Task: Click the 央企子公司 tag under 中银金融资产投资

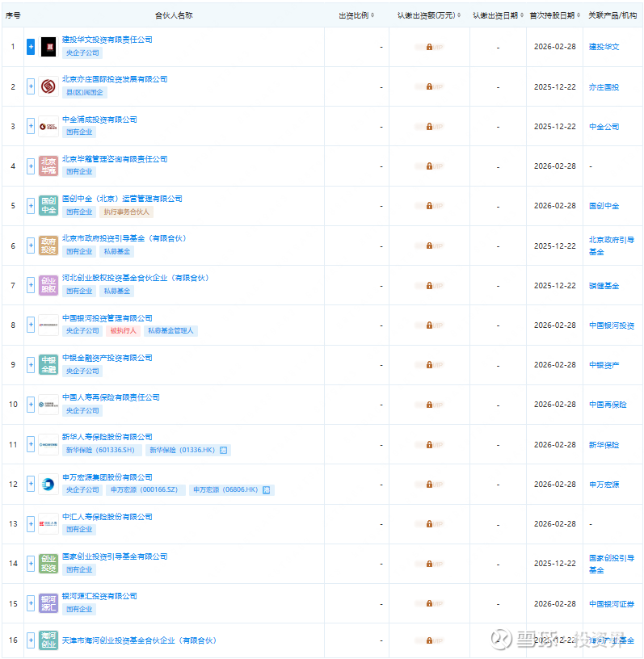Action: tap(82, 371)
